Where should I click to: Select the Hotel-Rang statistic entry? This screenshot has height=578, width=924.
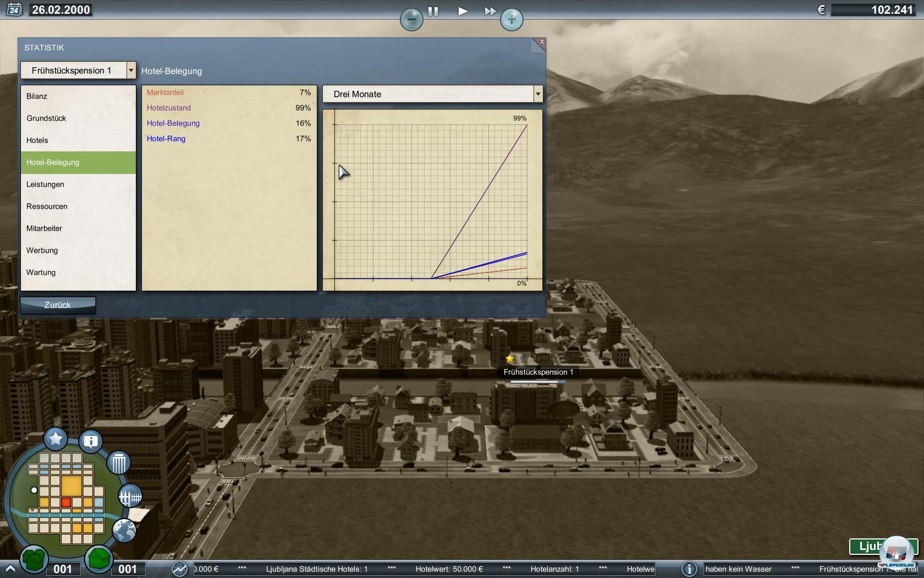tap(166, 139)
